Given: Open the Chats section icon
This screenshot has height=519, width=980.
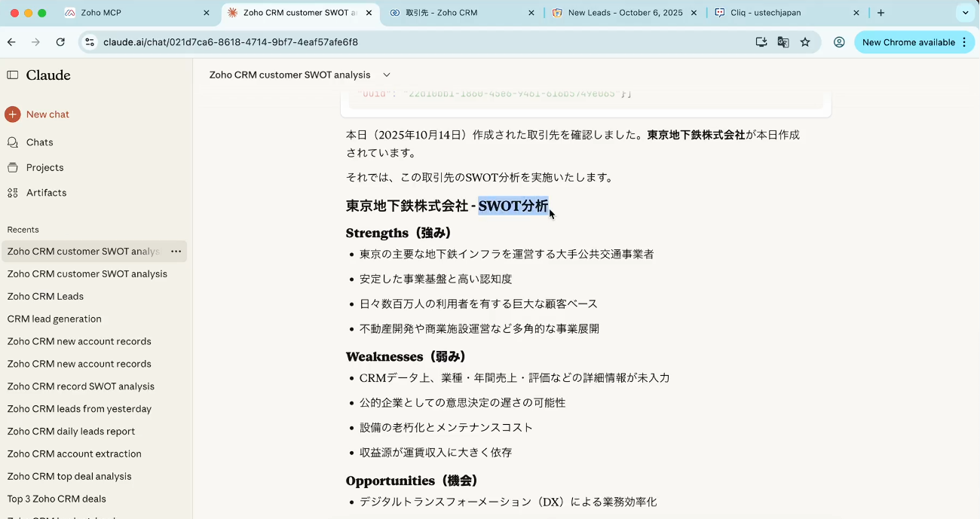Looking at the screenshot, I should 13,142.
